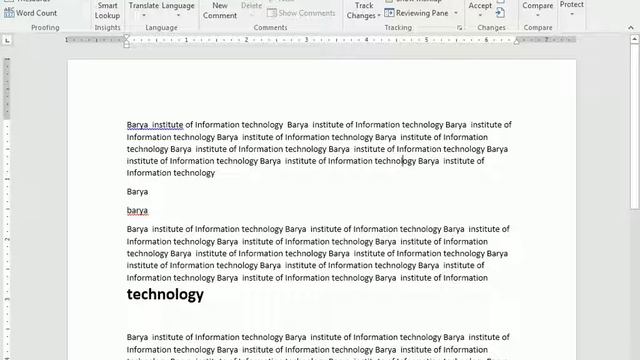
Task: Click the hanging indent marker on ruler
Action: 127,42
